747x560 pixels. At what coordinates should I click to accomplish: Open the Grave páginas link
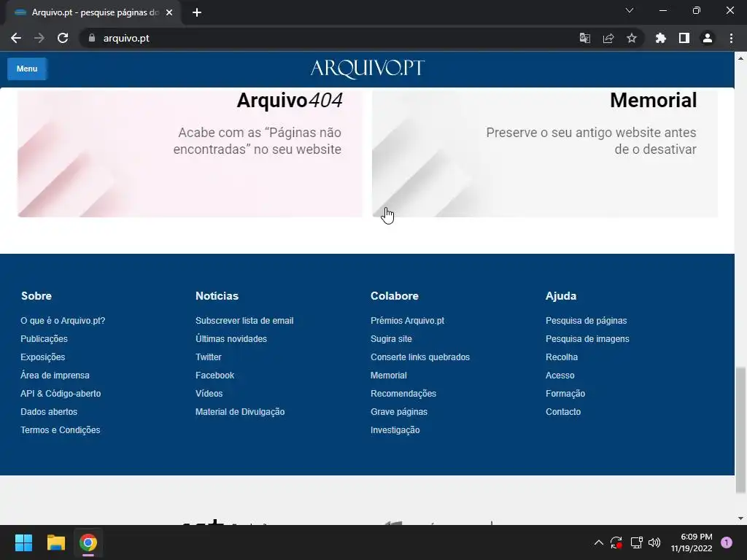pos(399,411)
